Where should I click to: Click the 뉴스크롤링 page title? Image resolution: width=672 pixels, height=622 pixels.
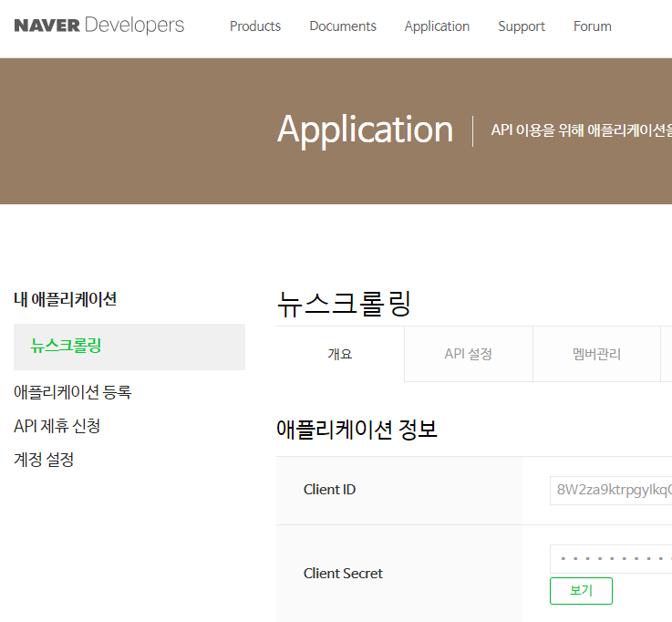point(344,304)
